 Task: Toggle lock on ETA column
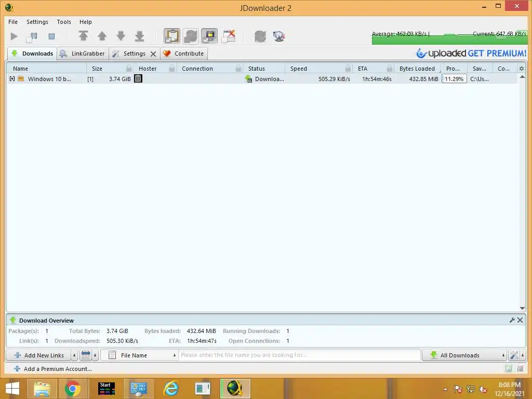coord(390,69)
